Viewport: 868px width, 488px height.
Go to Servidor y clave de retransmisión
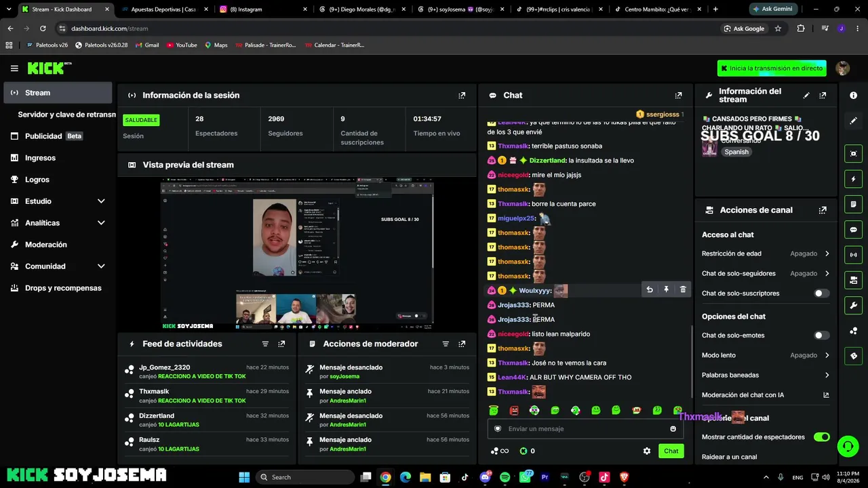[66, 115]
